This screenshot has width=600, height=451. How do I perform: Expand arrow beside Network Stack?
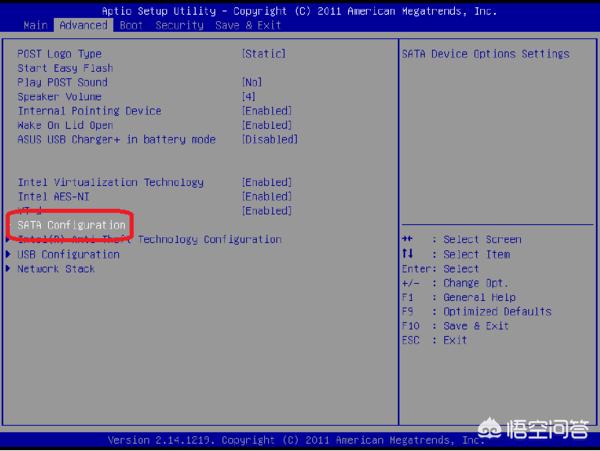(8, 269)
